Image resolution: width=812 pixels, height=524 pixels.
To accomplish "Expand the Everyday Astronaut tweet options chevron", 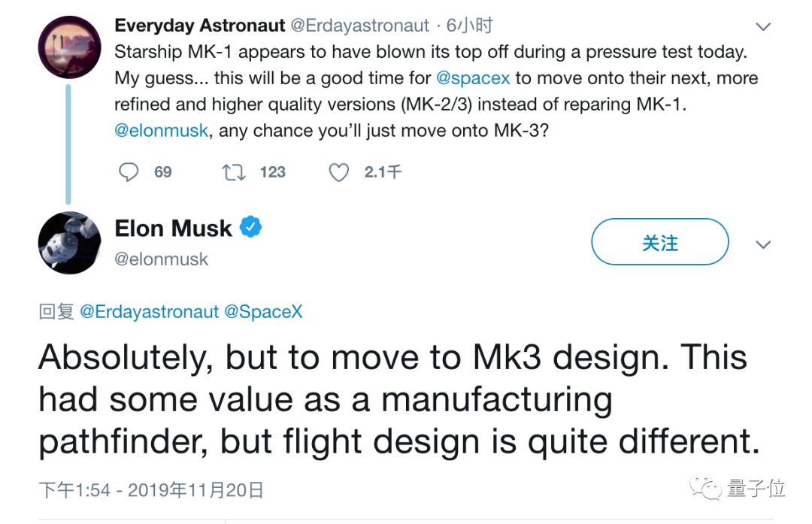I will pyautogui.click(x=763, y=27).
